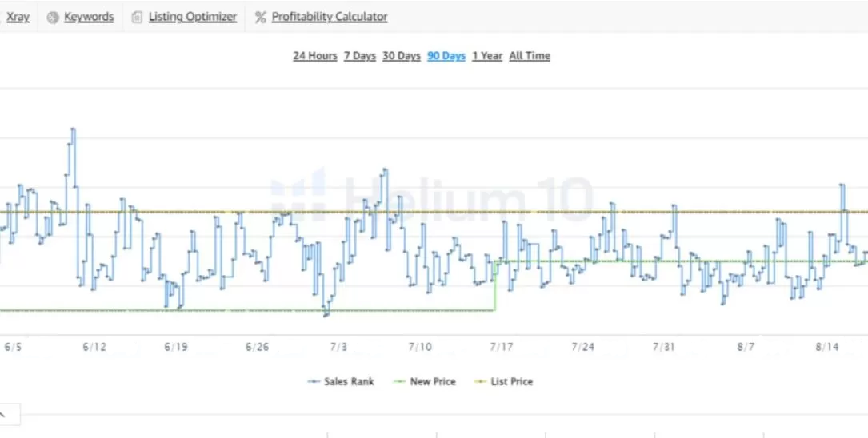Click the List Price legend line marker

pos(481,382)
